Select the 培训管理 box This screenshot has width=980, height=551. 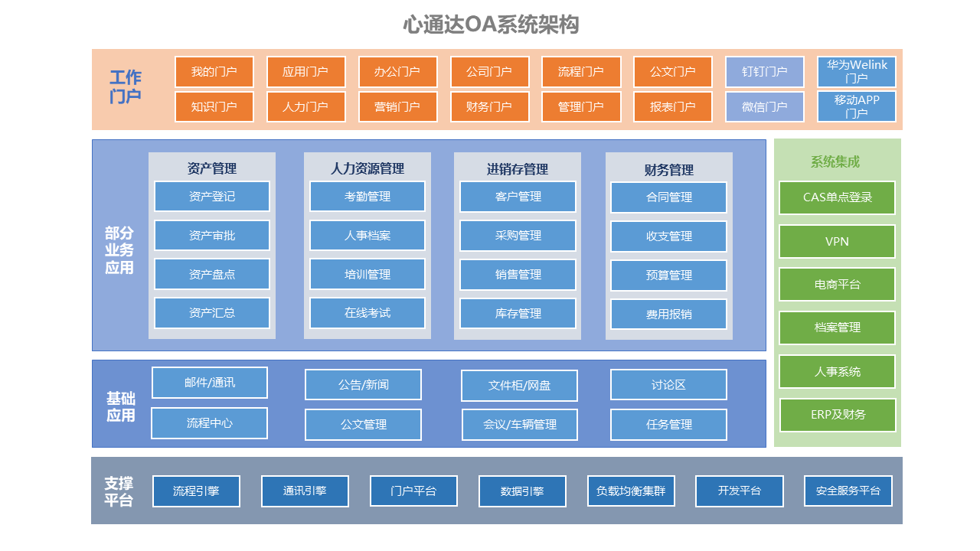(x=367, y=274)
